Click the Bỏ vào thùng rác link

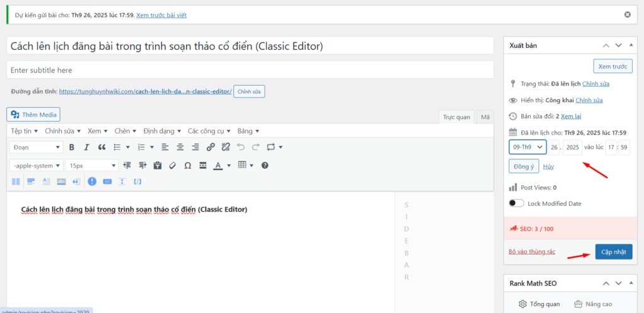(532, 251)
